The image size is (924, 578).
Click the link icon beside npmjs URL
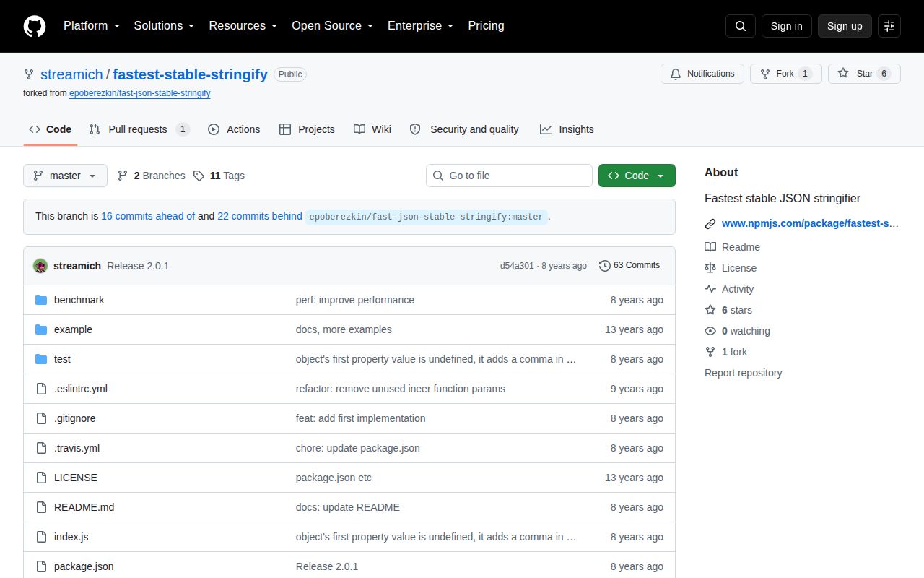(x=710, y=224)
